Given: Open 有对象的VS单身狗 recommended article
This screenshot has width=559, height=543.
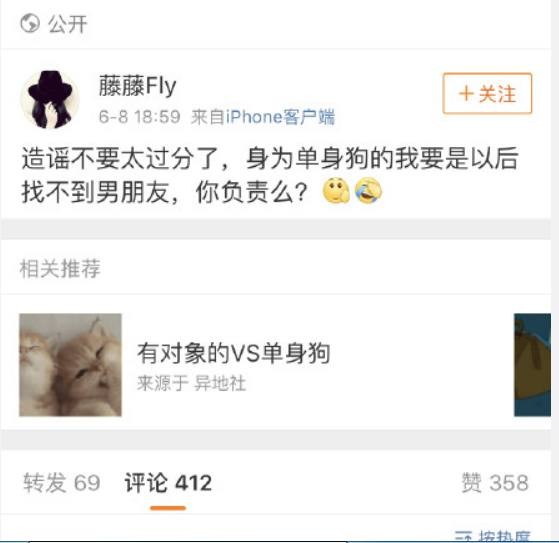Looking at the screenshot, I should [234, 353].
